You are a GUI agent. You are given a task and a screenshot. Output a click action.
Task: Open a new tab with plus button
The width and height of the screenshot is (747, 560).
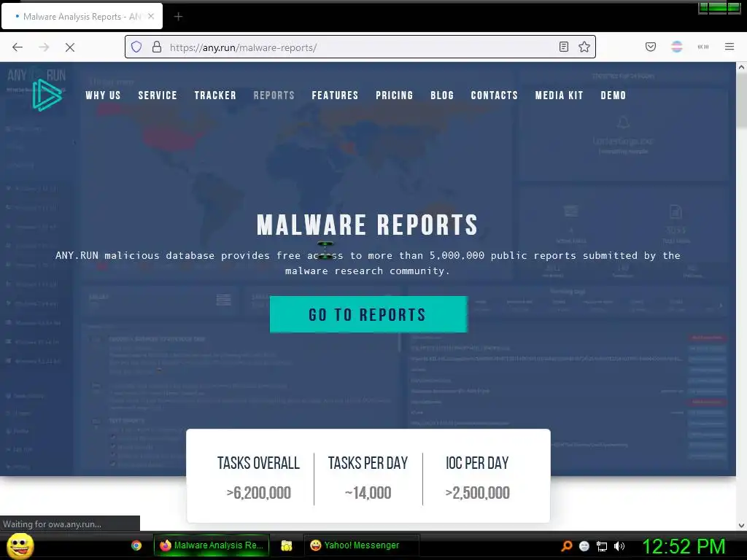click(x=178, y=17)
